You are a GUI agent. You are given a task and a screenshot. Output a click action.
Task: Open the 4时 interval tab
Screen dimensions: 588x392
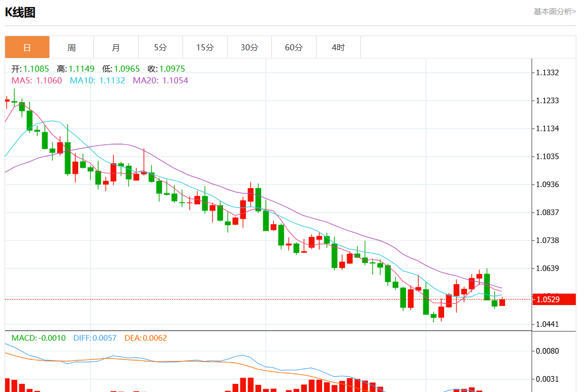coord(338,47)
